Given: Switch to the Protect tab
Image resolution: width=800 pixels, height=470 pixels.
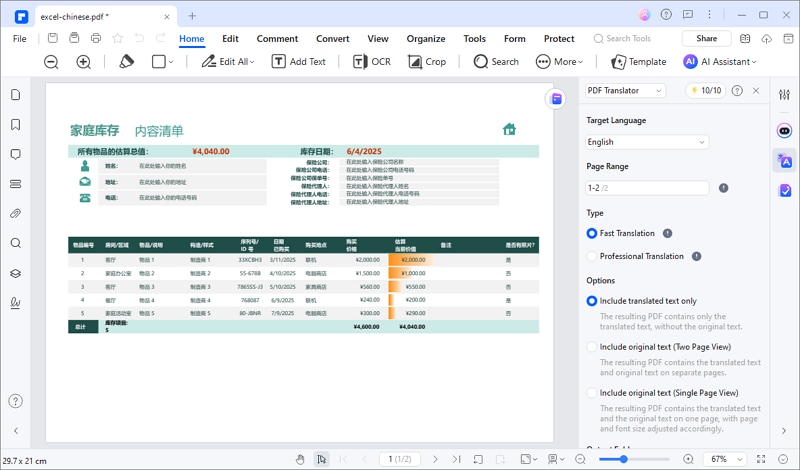Looking at the screenshot, I should click(559, 39).
